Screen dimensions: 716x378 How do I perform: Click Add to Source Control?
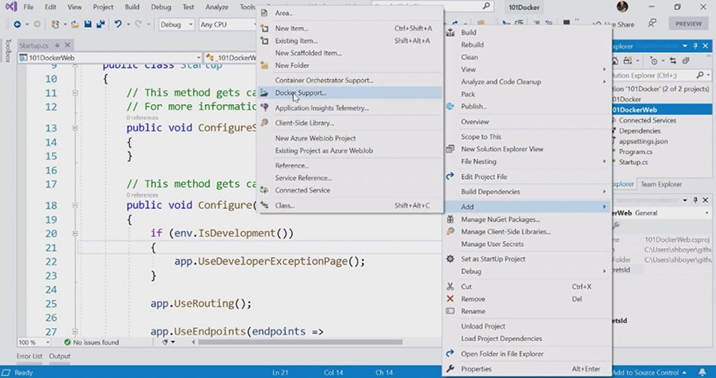click(649, 373)
